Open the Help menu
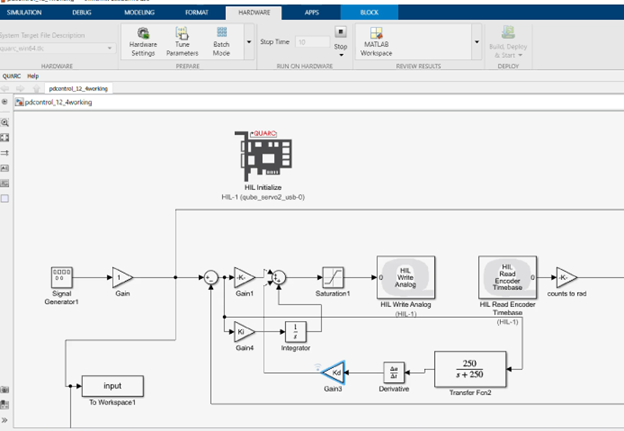This screenshot has height=431, width=624. (33, 75)
